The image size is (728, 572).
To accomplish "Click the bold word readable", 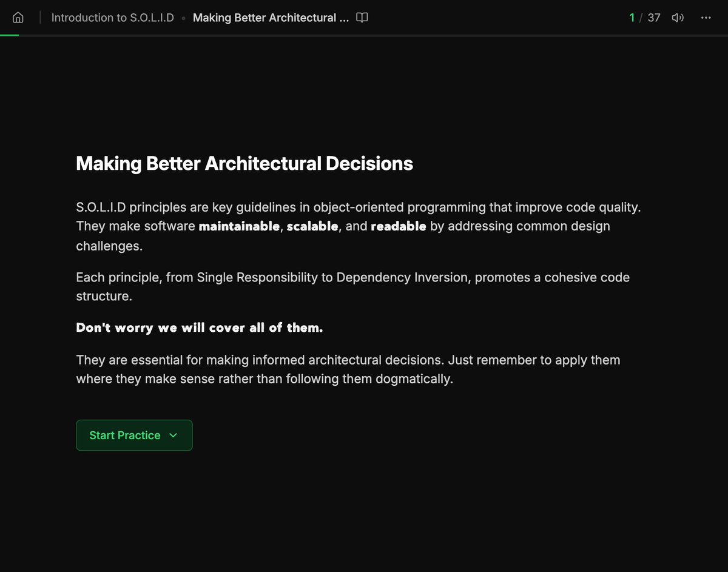I will pos(399,226).
